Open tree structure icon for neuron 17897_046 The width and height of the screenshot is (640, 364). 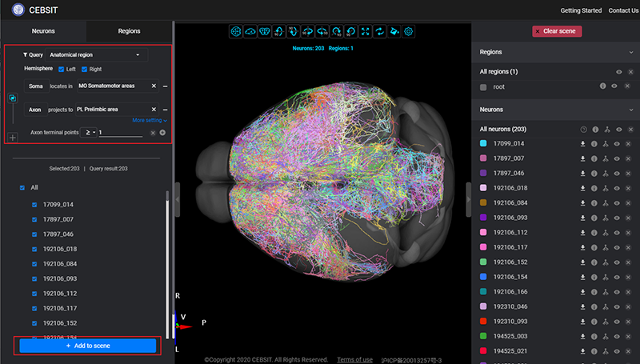(606, 173)
